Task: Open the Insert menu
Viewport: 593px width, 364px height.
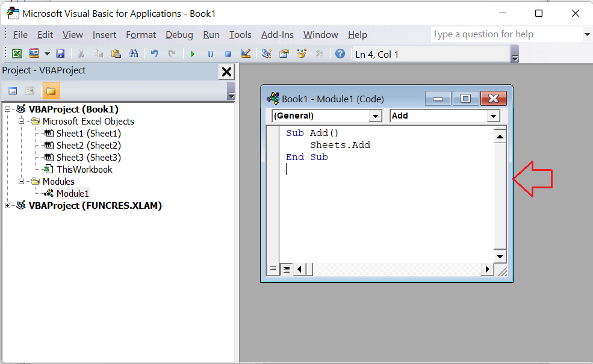Action: [x=104, y=35]
